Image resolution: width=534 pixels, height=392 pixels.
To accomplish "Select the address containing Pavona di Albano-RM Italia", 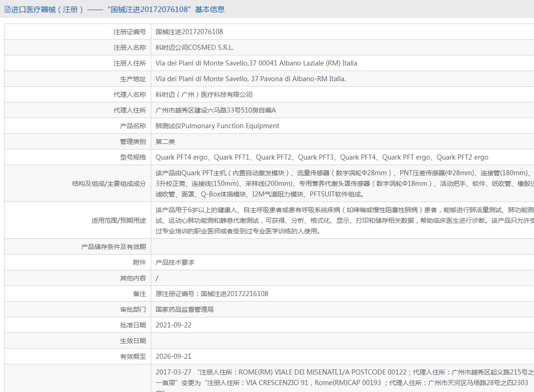I will (251, 79).
